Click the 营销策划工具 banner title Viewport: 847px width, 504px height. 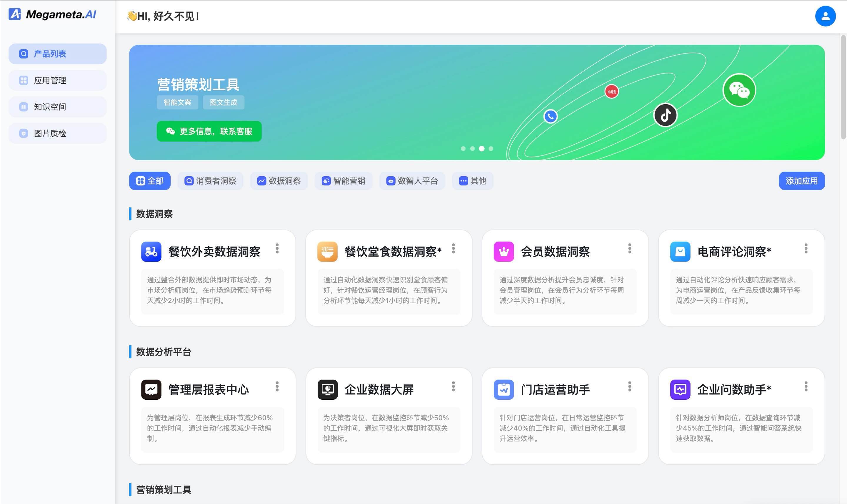tap(198, 85)
